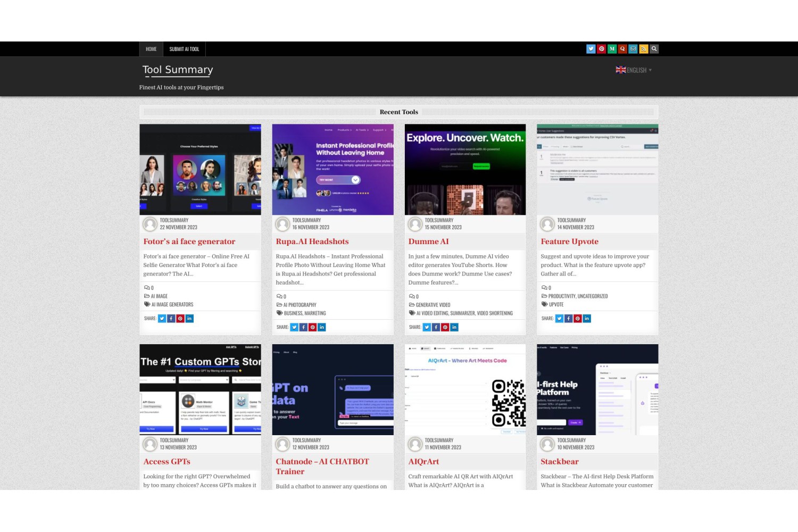Open the Stackbear title link
Viewport: 798px width, 532px height.
coord(560,462)
